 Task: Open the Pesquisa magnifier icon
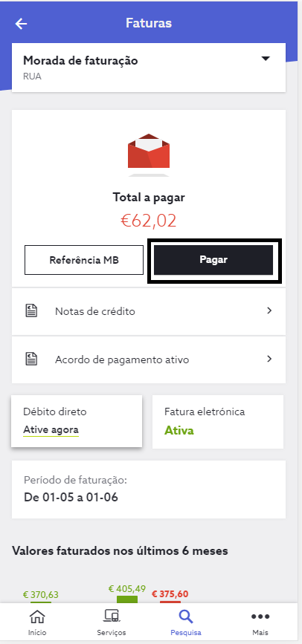(x=186, y=616)
